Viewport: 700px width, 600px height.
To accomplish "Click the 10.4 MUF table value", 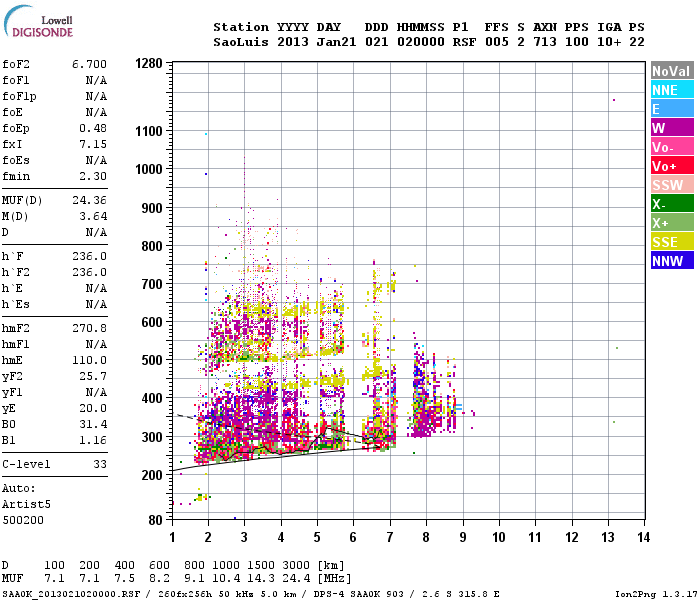I will coord(226,579).
